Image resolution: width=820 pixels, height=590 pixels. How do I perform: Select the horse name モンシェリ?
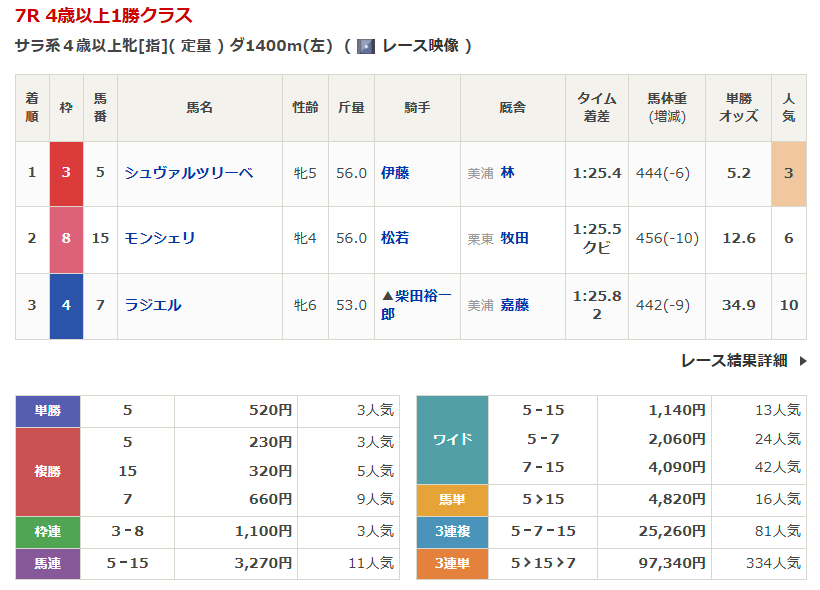tap(160, 238)
